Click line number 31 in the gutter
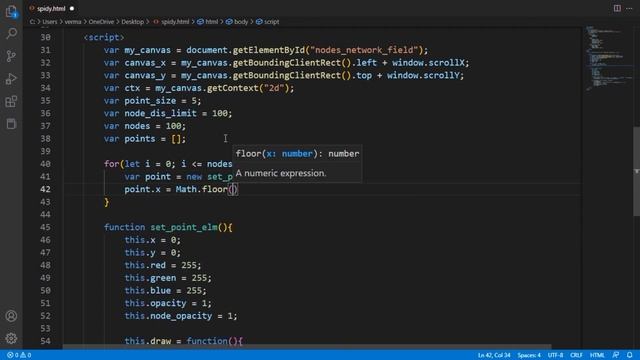The image size is (640, 360). 45,50
